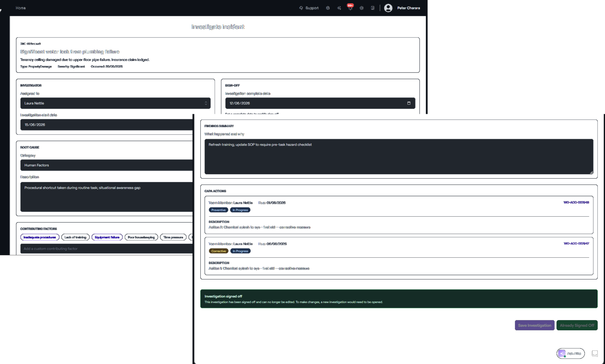Click Already Signed Off button
Viewport: 605px width, 364px height.
pos(577,325)
